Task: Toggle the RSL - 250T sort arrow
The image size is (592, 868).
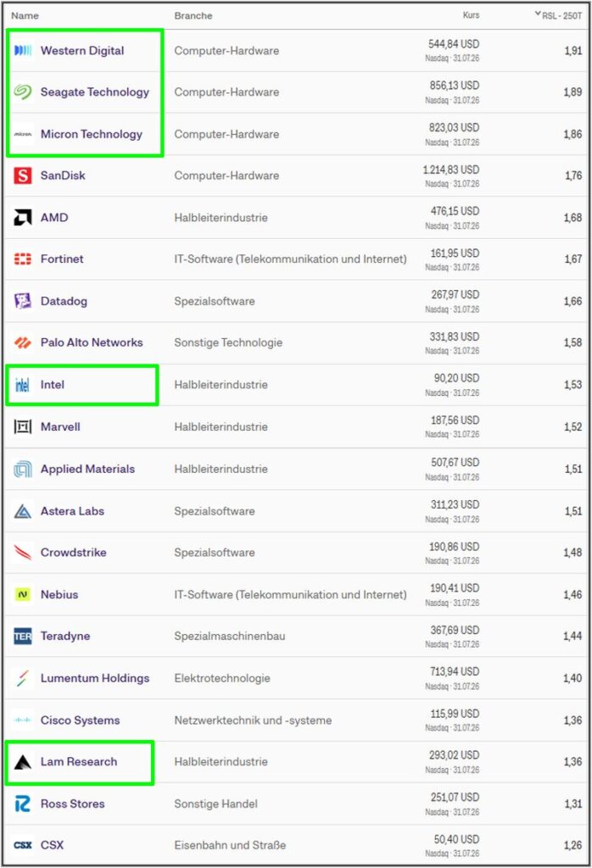Action: [538, 14]
